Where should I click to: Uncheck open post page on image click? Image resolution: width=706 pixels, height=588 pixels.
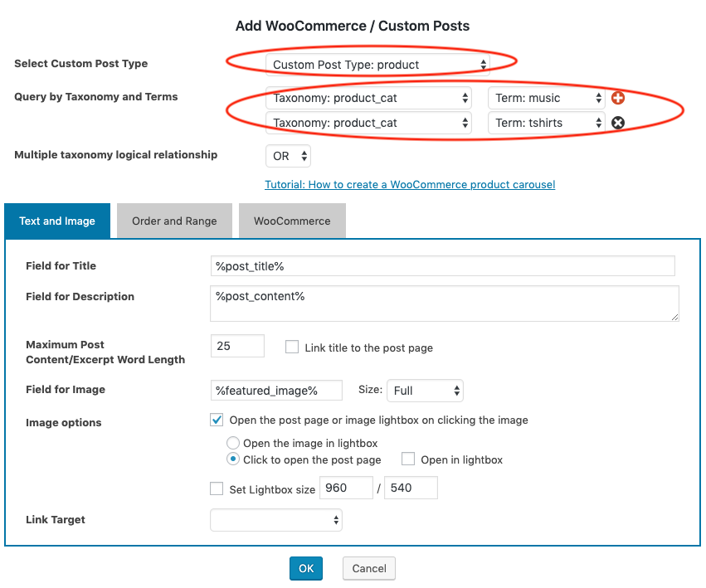[217, 420]
